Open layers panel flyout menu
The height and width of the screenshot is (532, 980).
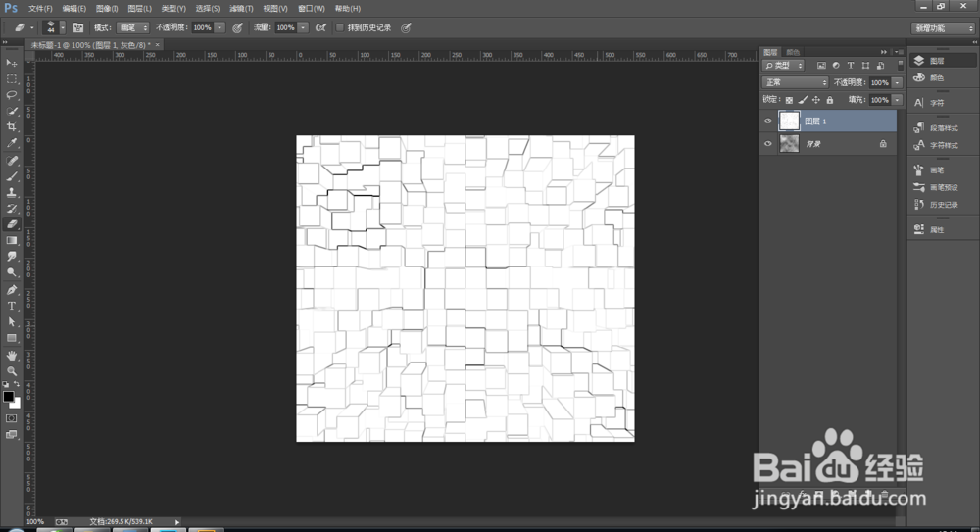coord(898,52)
